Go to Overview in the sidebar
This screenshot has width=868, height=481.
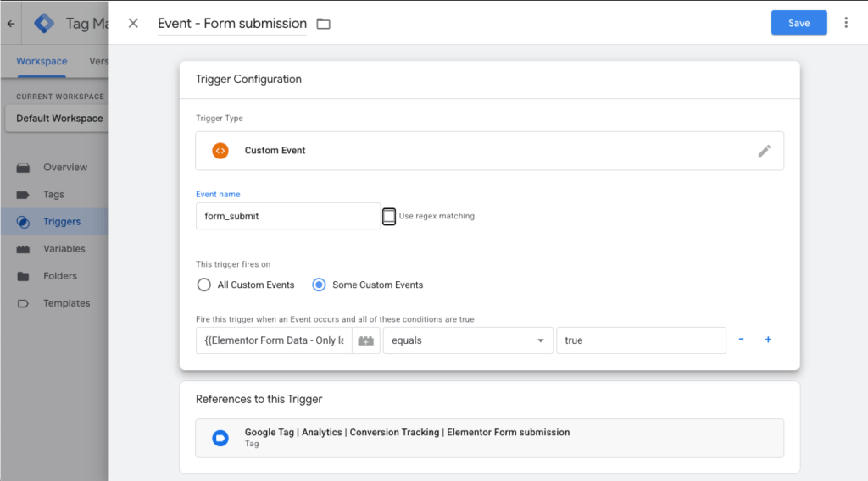pos(65,167)
